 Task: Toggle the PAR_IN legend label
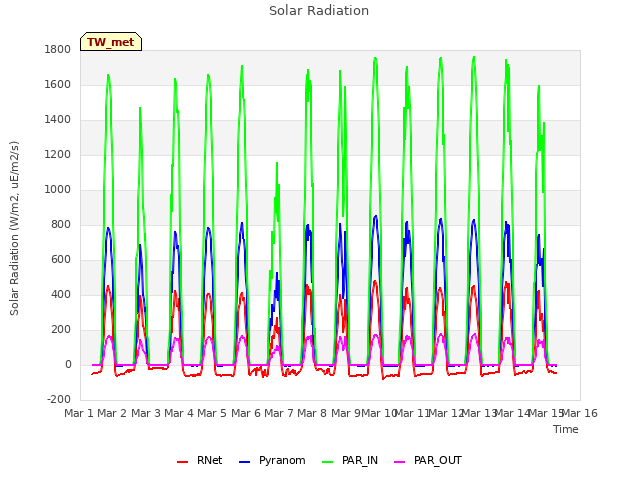pyautogui.click(x=360, y=460)
